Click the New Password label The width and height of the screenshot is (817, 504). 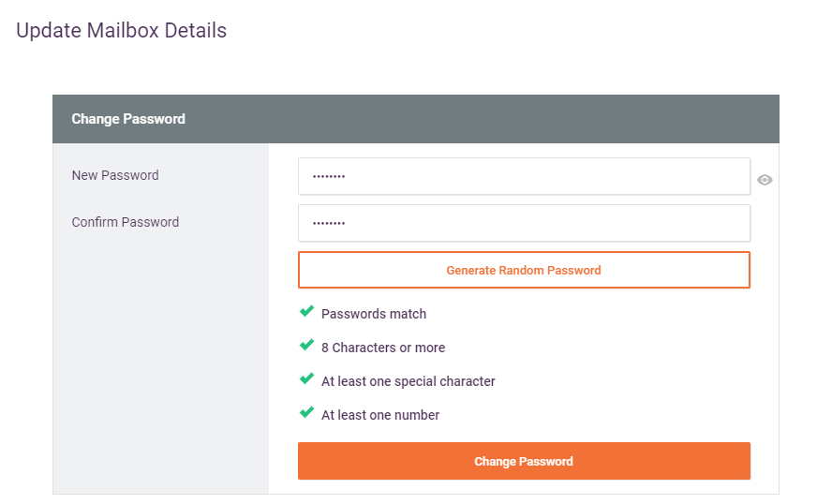click(x=115, y=175)
